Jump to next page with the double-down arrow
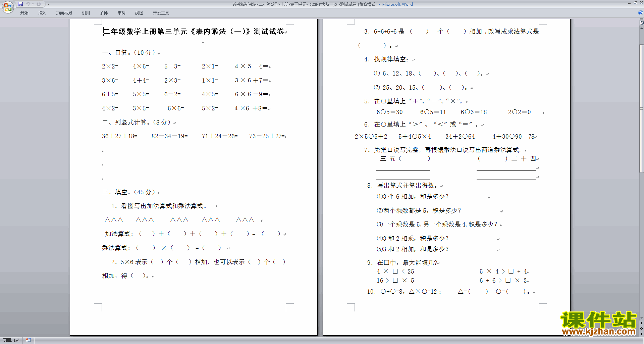Viewport: 644px width, 344px height. pos(641,334)
